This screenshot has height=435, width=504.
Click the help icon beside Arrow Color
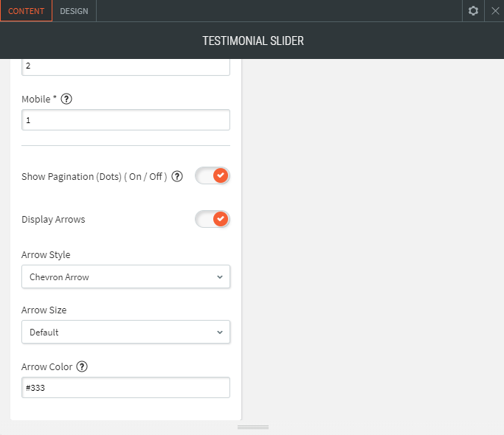coord(82,366)
